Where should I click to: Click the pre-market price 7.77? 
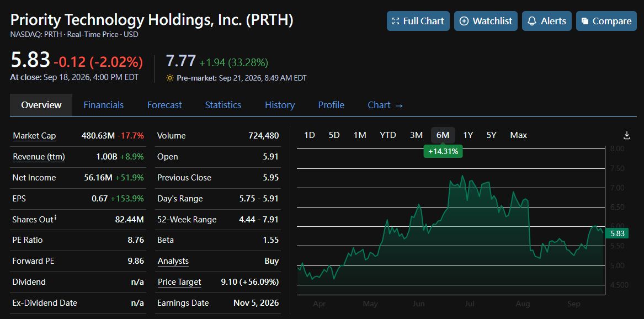[180, 61]
